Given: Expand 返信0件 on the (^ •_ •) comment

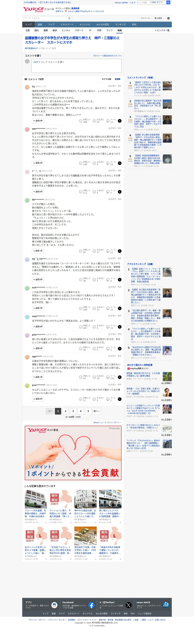Looking at the screenshot, I should (38, 192).
